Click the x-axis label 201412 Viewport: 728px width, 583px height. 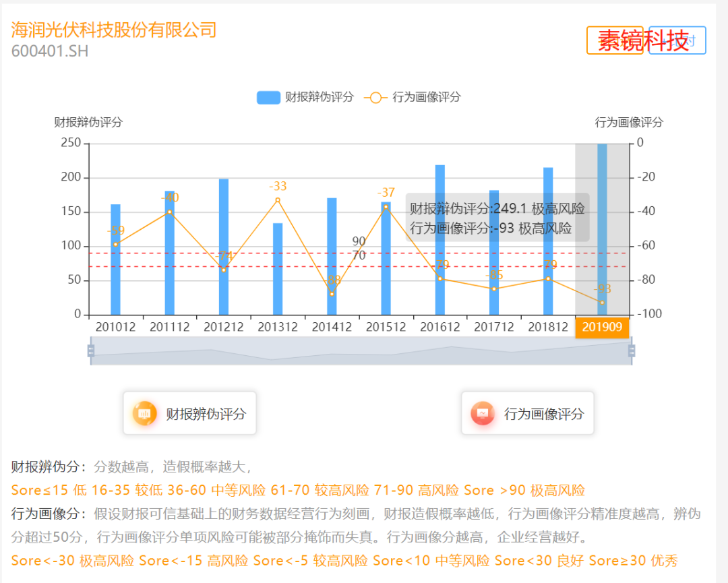point(332,328)
